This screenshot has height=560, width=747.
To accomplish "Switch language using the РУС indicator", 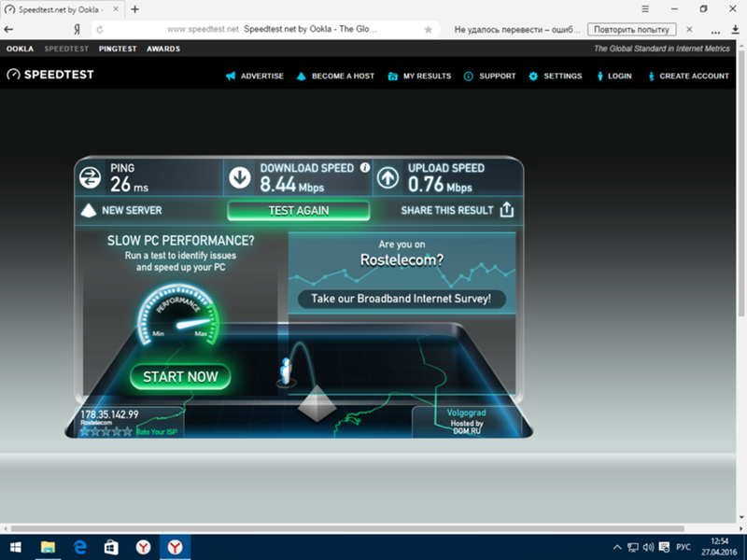I will [x=684, y=547].
